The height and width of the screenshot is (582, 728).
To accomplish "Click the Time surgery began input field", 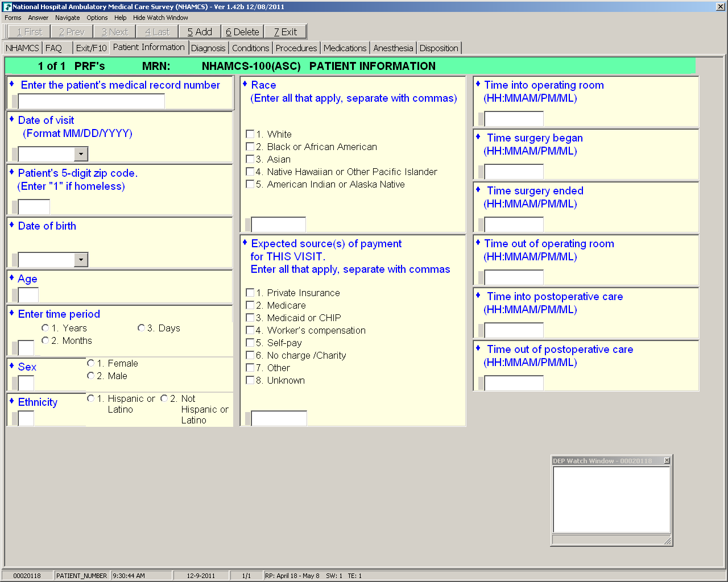I will click(514, 172).
